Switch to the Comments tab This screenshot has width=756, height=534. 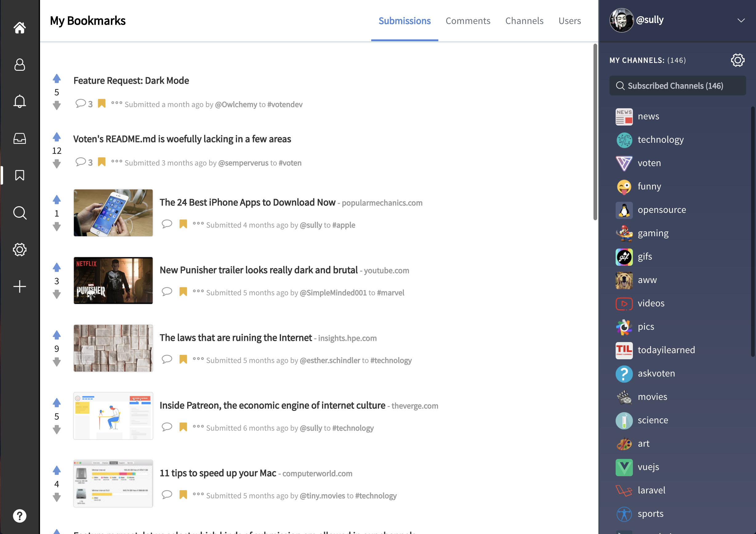pos(468,21)
